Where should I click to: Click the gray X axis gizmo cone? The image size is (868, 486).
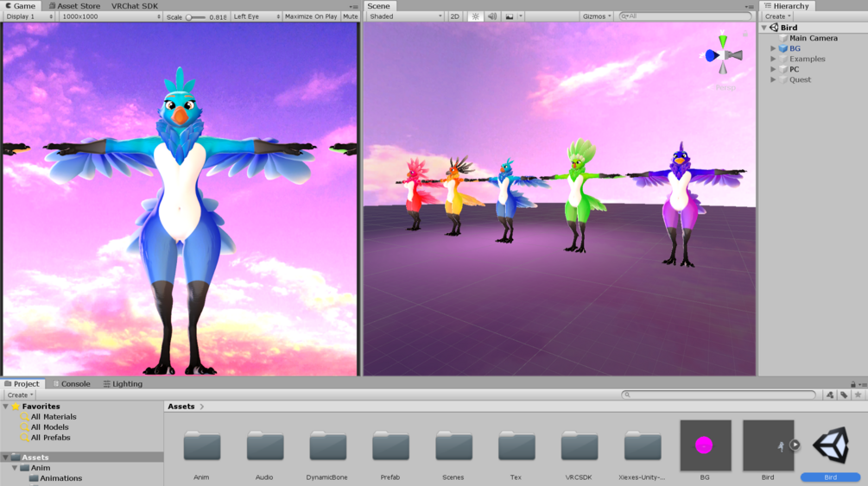click(x=735, y=55)
